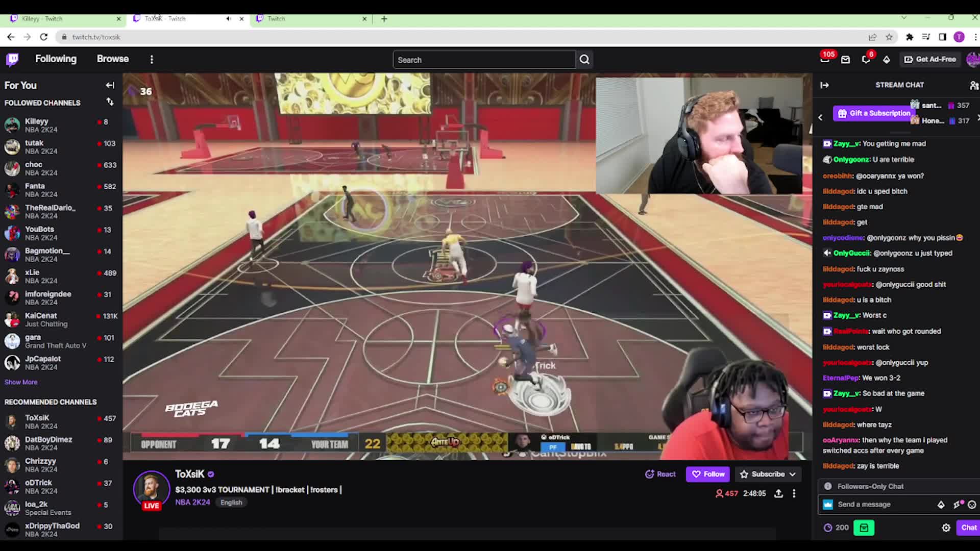Open loa_2k Special Events channel
The height and width of the screenshot is (551, 980).
tap(61, 508)
